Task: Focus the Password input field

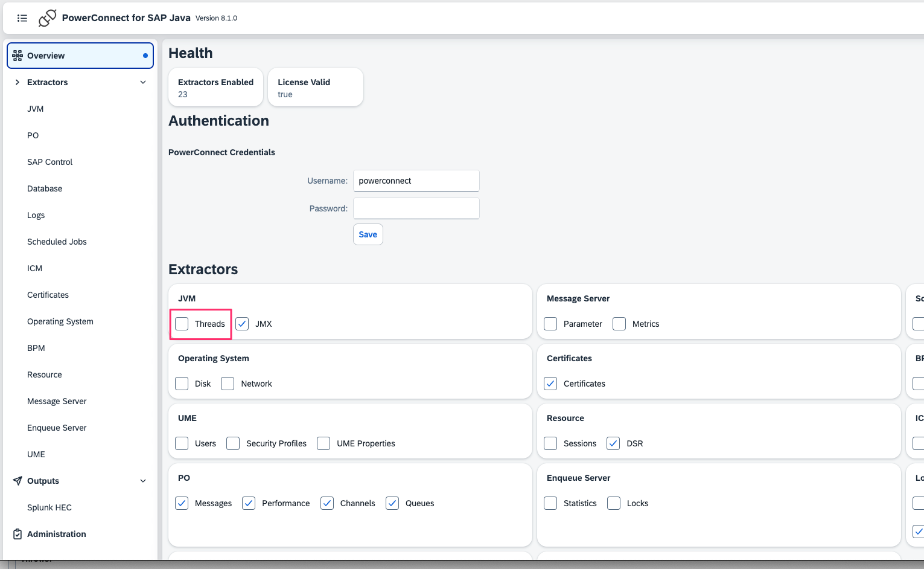Action: click(x=416, y=208)
